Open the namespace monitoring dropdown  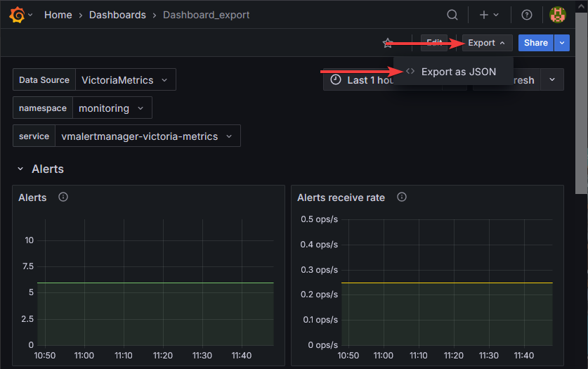click(112, 108)
